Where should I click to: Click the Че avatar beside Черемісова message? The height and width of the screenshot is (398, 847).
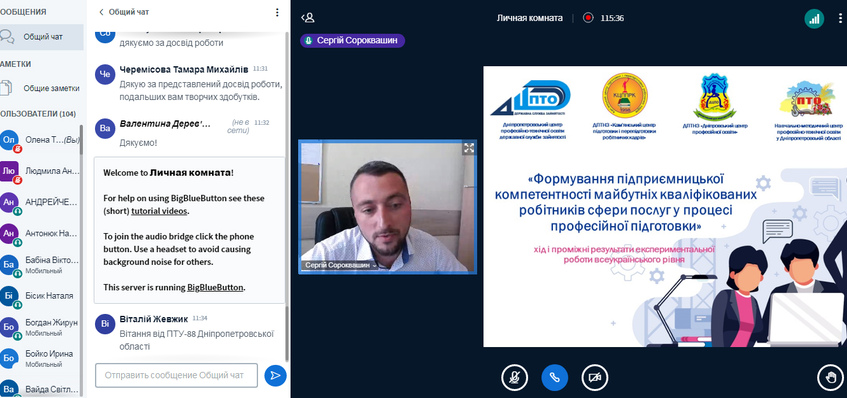point(105,75)
